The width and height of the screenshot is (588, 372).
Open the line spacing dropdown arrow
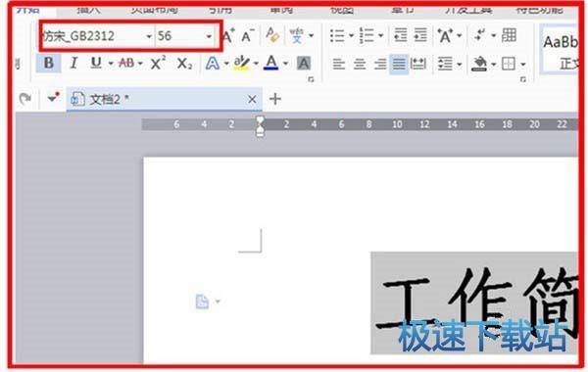point(459,65)
